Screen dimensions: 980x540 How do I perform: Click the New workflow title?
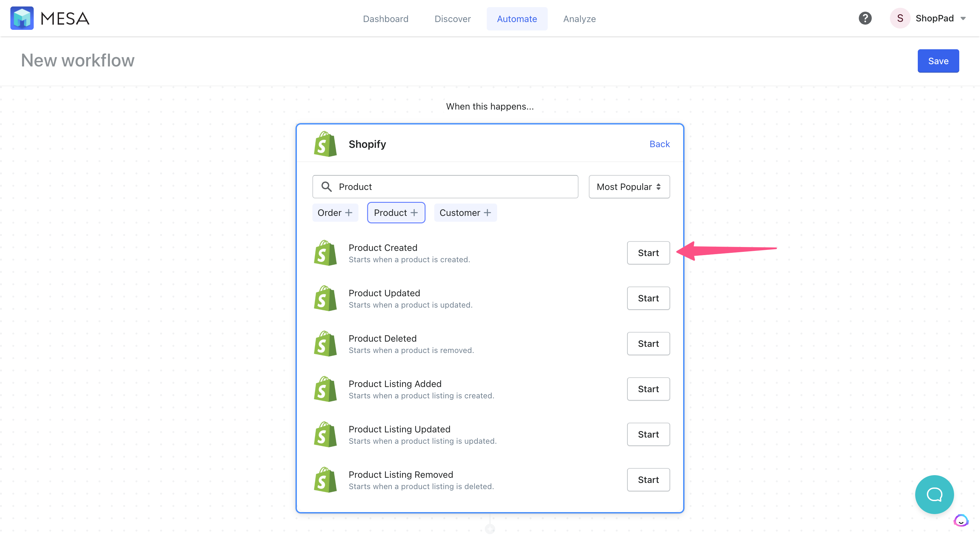[77, 61]
